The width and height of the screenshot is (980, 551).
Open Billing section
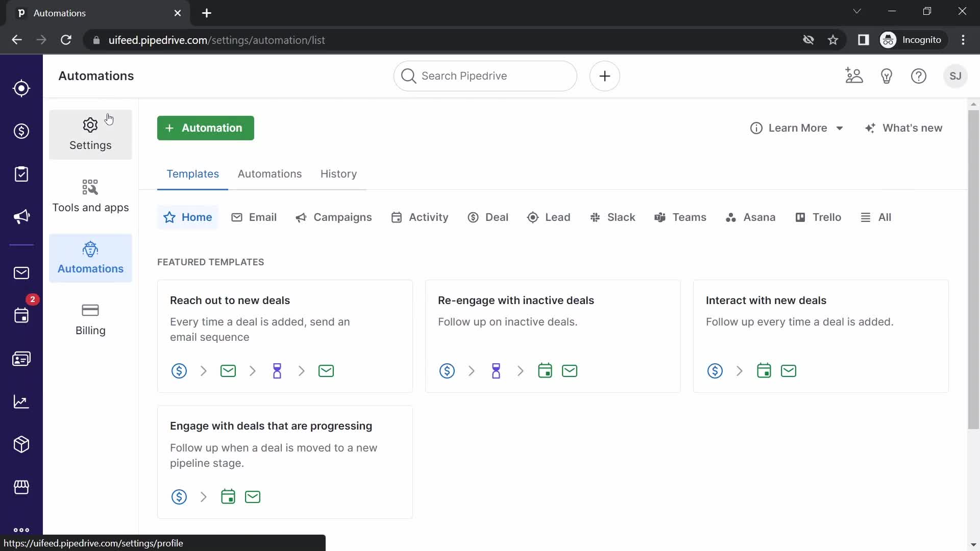(90, 320)
